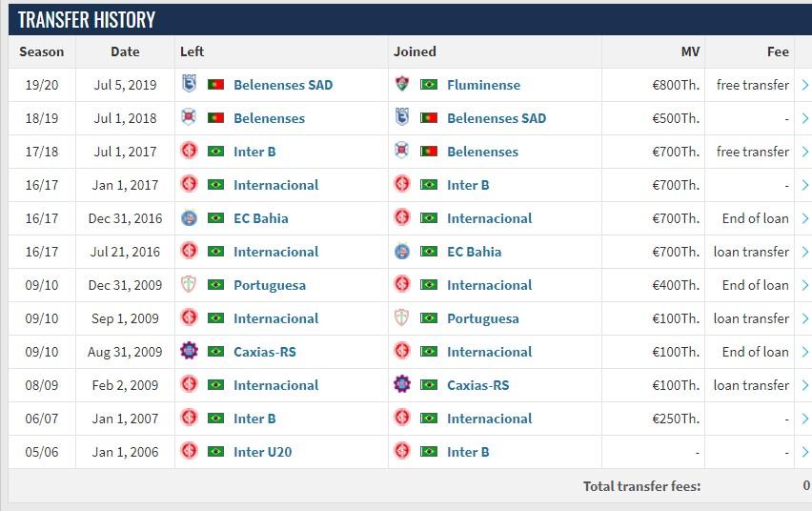Click the MV column header
The height and width of the screenshot is (511, 812).
point(687,51)
